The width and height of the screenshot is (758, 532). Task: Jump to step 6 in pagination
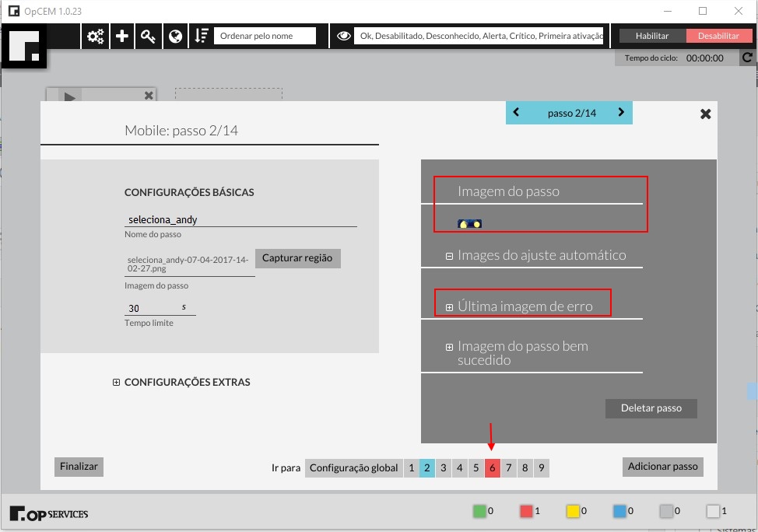(492, 467)
